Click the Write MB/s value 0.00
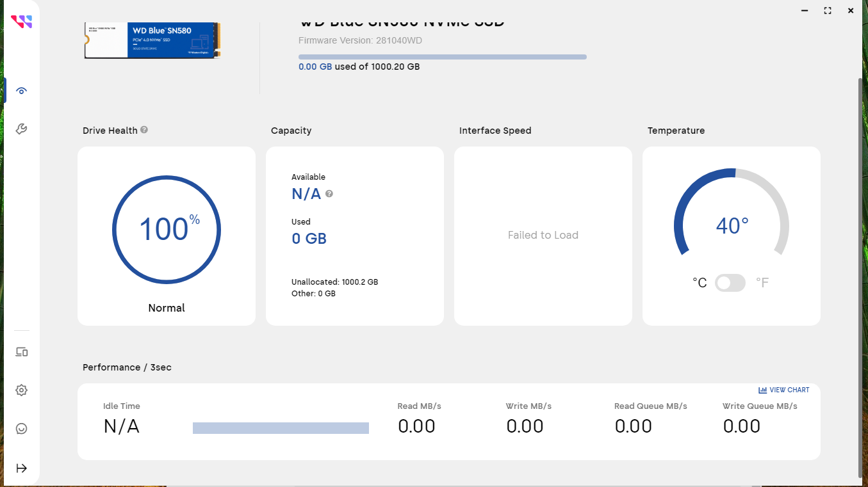Image resolution: width=868 pixels, height=487 pixels. pos(525,426)
